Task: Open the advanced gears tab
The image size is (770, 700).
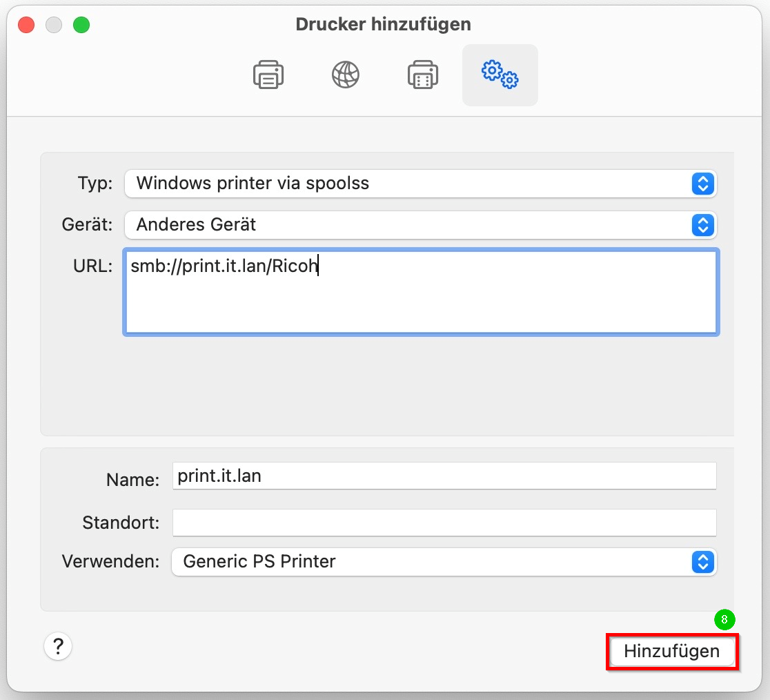Action: pos(500,75)
